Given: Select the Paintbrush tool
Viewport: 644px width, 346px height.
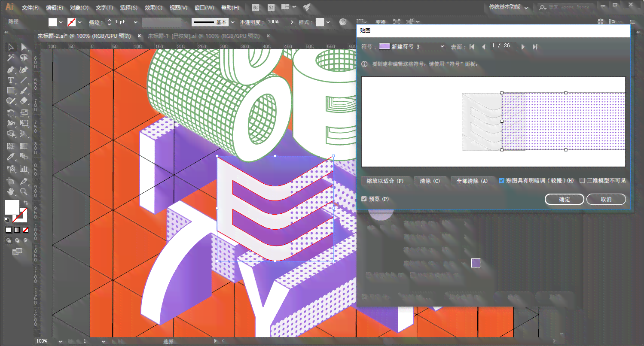Looking at the screenshot, I should click(24, 91).
